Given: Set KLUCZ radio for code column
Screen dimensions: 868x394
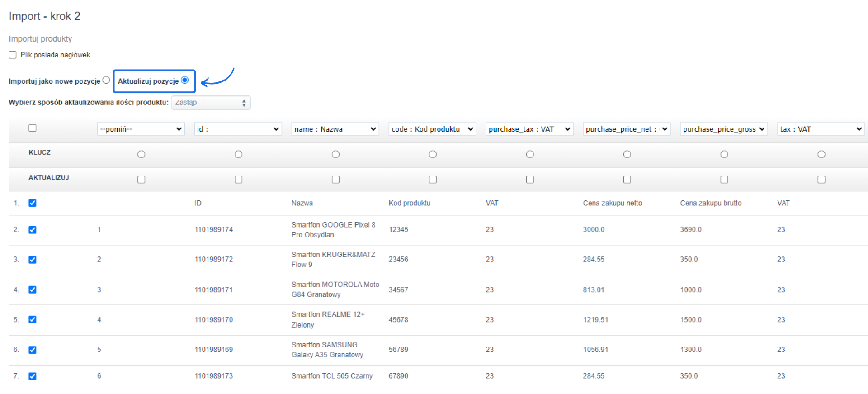Looking at the screenshot, I should [433, 154].
